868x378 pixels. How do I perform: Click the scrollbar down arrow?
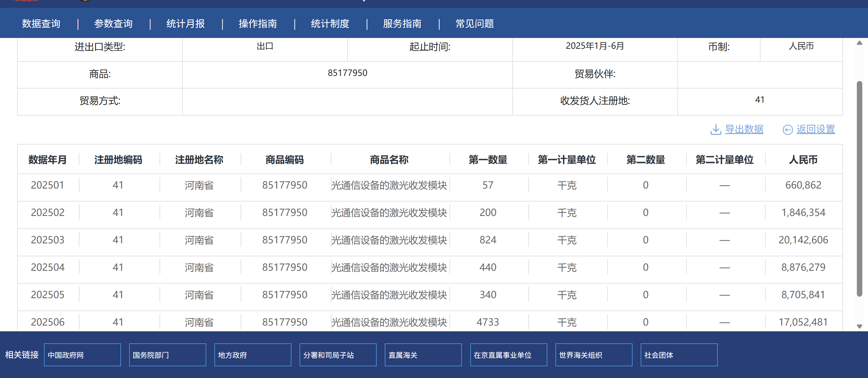pyautogui.click(x=860, y=326)
